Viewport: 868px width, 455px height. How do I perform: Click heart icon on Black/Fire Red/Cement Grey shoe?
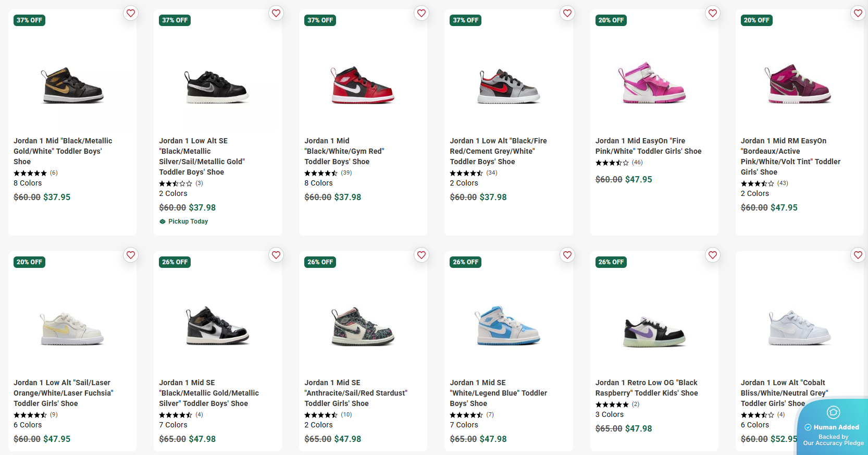click(567, 13)
